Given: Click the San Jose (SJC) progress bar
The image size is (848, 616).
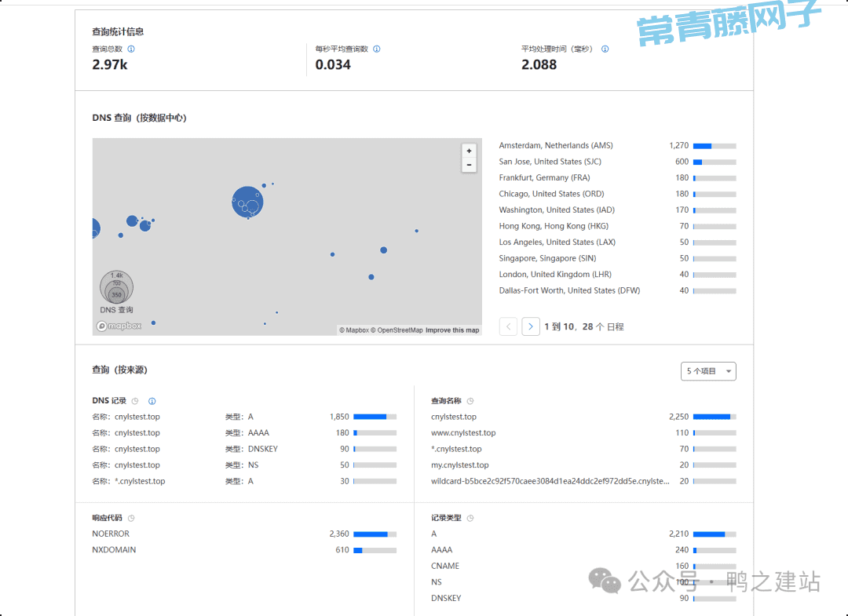Looking at the screenshot, I should (715, 162).
